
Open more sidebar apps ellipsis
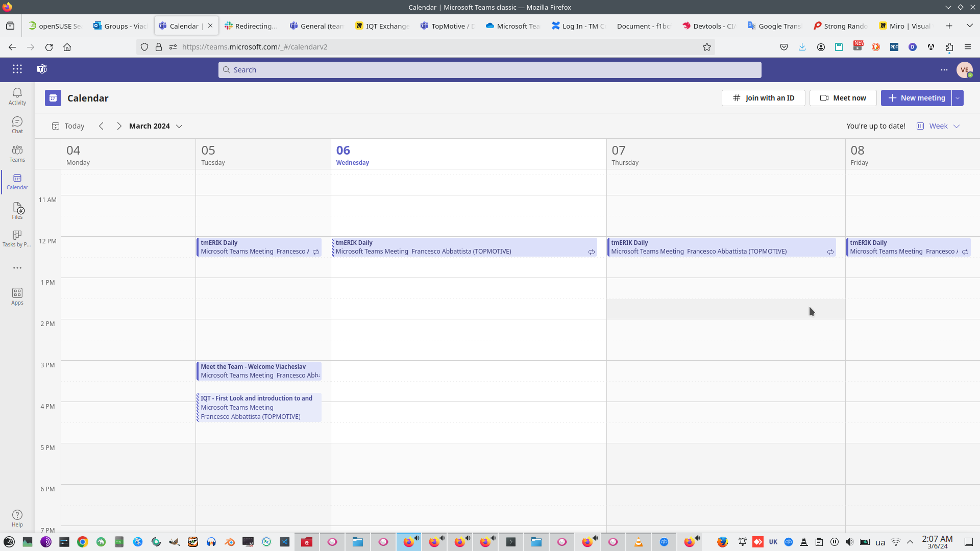pos(17,268)
